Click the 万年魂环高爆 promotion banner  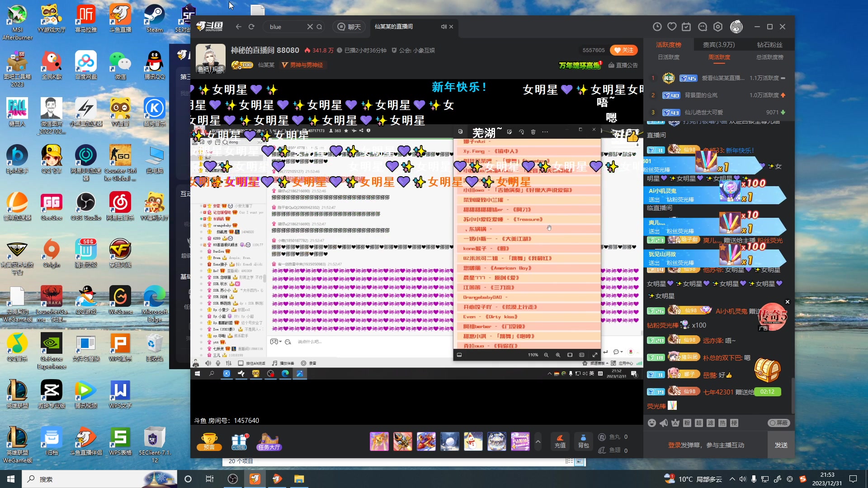(x=580, y=65)
